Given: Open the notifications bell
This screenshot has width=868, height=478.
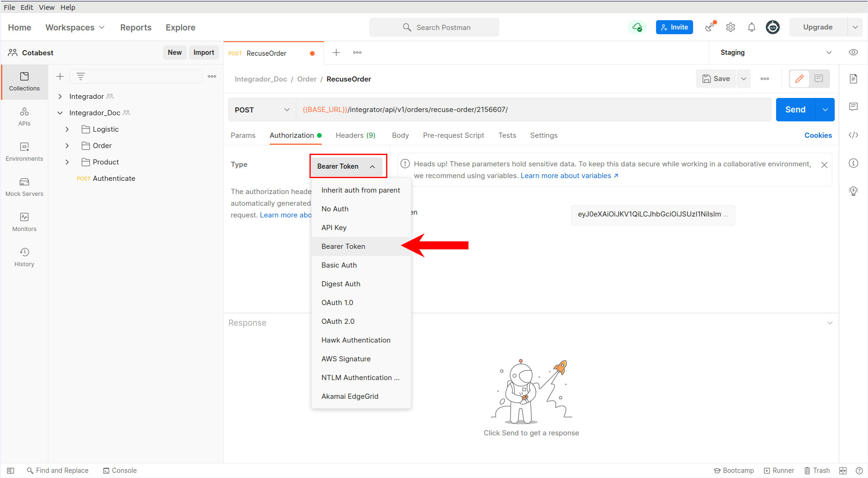Looking at the screenshot, I should [x=752, y=27].
